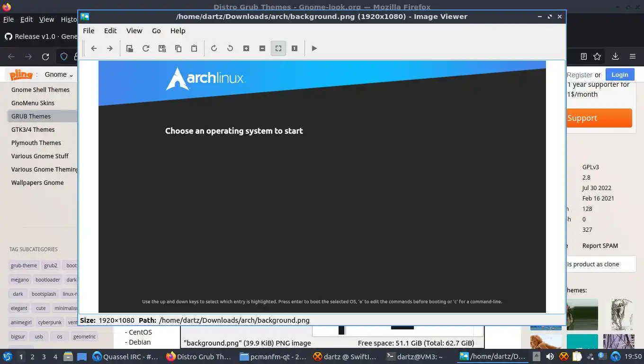Switch to Quassel IRC taskbar window
Screen dimensions: 644x364
125,356
